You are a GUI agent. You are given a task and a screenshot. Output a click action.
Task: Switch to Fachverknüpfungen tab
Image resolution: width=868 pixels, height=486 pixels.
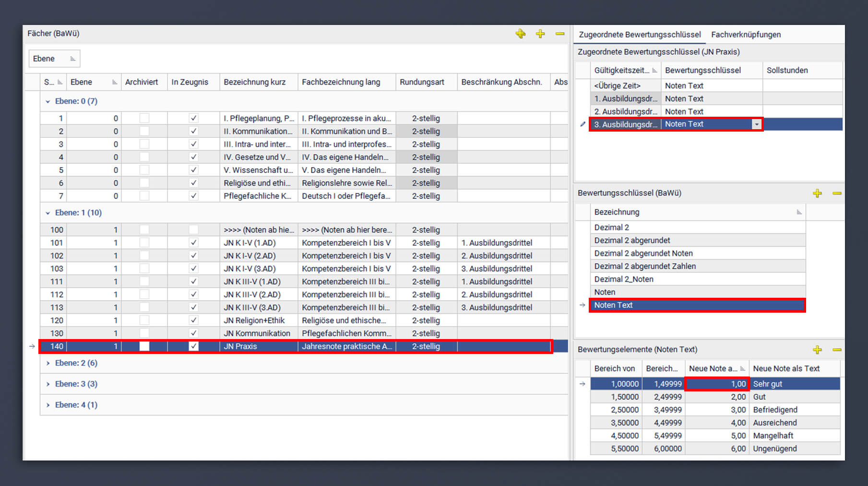tap(746, 35)
